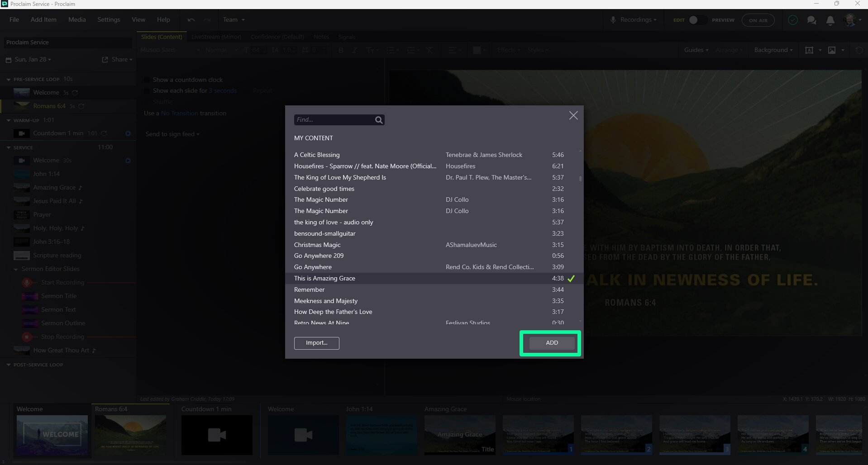Enable Show a countdown clock
The image size is (868, 465).
[x=146, y=80]
